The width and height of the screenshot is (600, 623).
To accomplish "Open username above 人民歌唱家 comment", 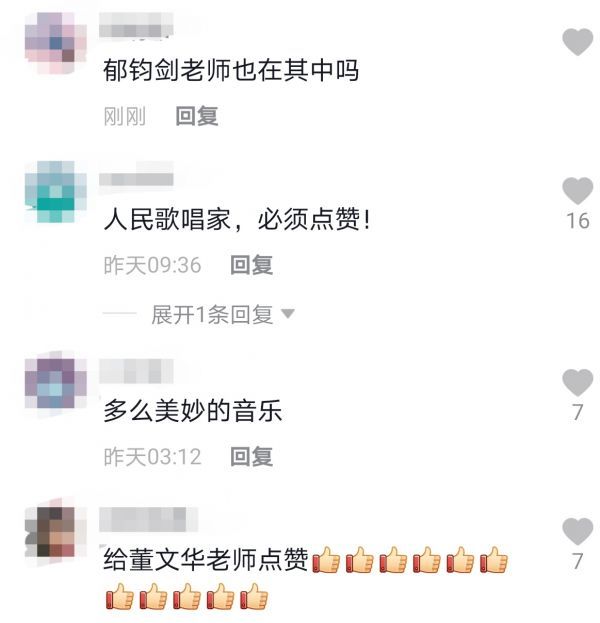I will pos(136,174).
